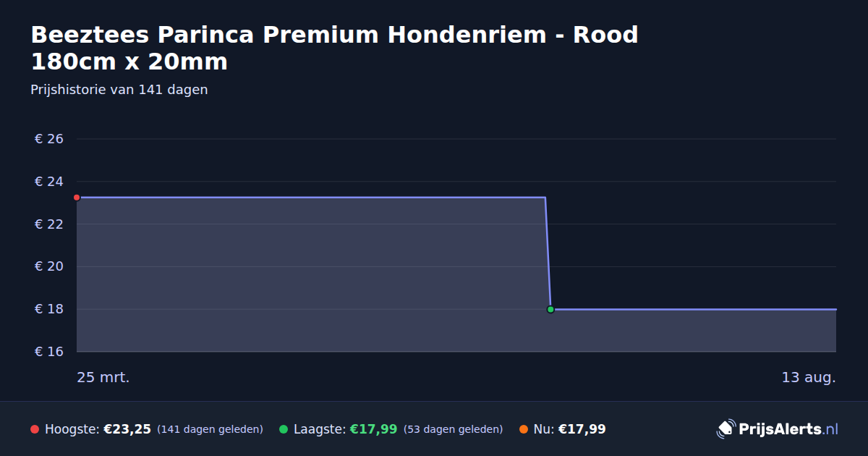Click the 53 dagen geleden text

(x=453, y=429)
